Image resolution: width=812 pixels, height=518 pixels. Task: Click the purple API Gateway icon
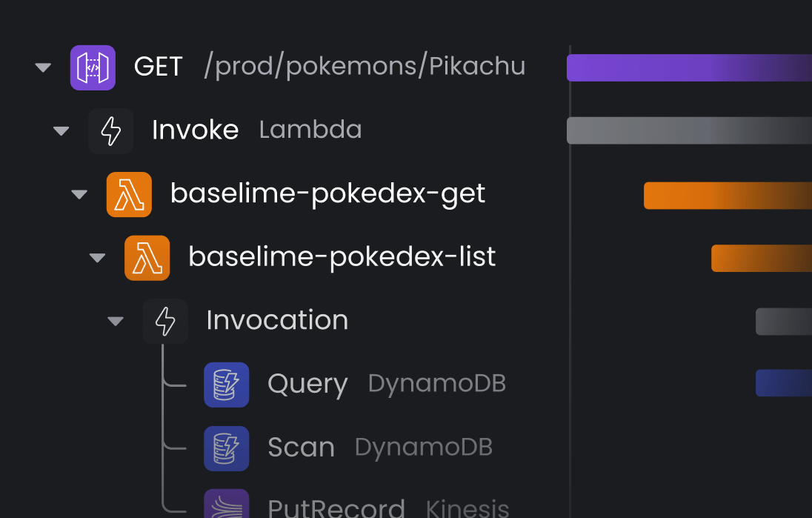click(93, 67)
